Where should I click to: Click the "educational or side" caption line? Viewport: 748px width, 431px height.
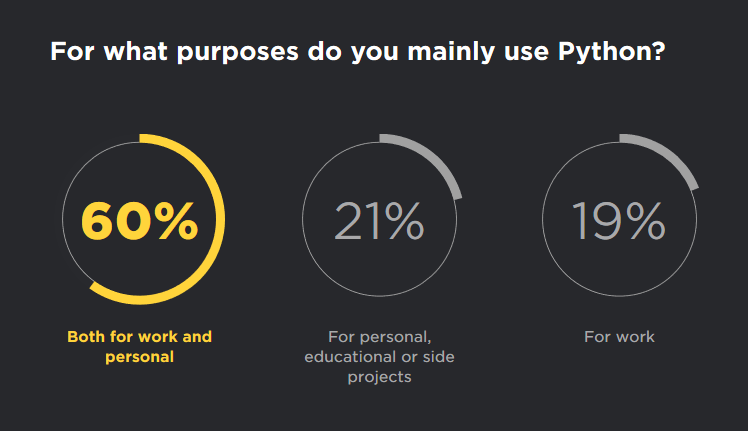(x=379, y=356)
